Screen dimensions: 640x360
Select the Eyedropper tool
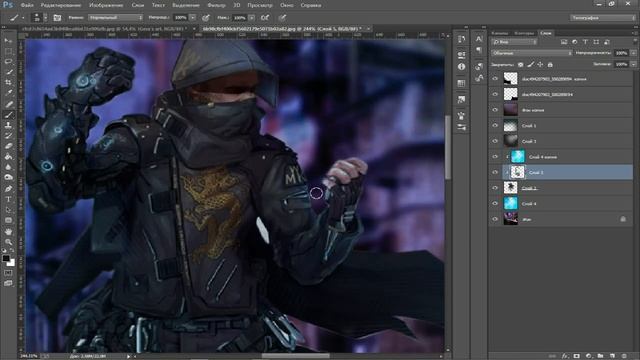click(x=8, y=93)
